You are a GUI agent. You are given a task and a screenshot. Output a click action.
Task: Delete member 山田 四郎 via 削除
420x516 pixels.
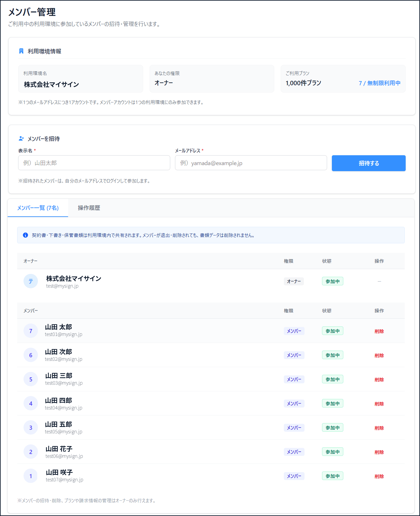(379, 404)
